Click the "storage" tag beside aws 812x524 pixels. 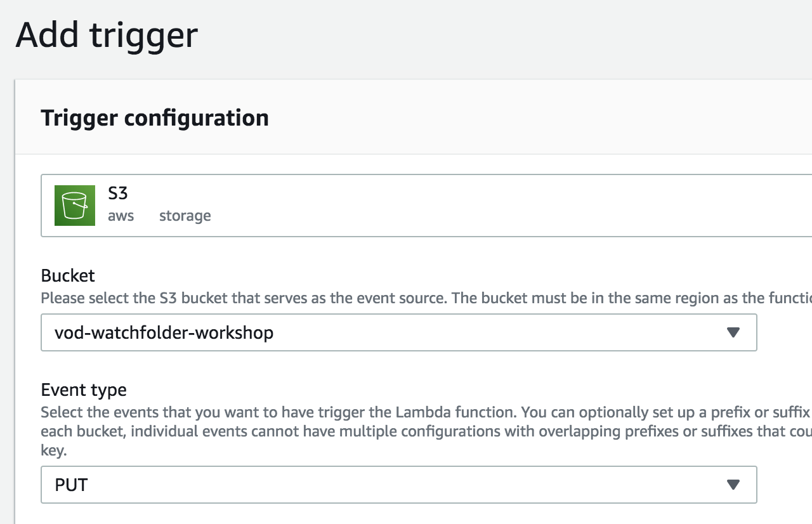click(185, 216)
